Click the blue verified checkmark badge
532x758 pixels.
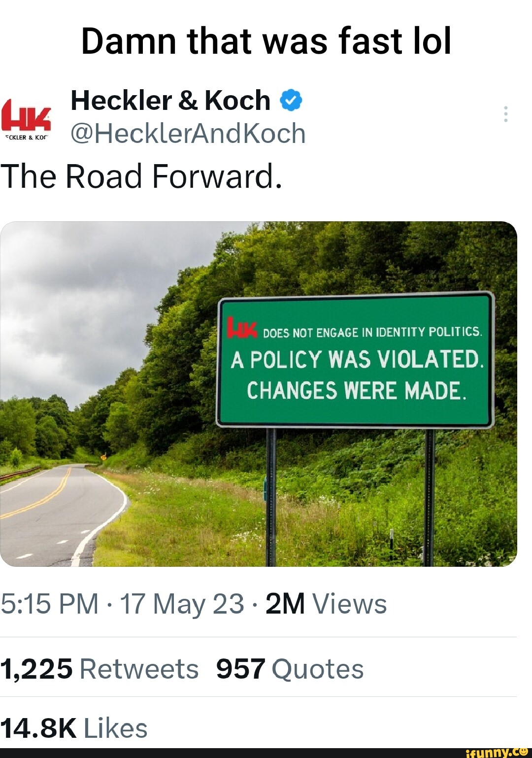coord(291,101)
